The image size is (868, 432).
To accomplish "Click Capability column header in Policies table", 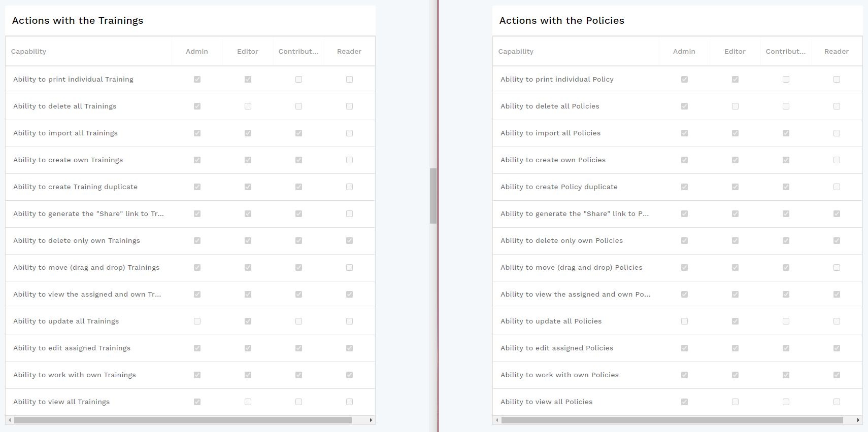I will coord(516,51).
